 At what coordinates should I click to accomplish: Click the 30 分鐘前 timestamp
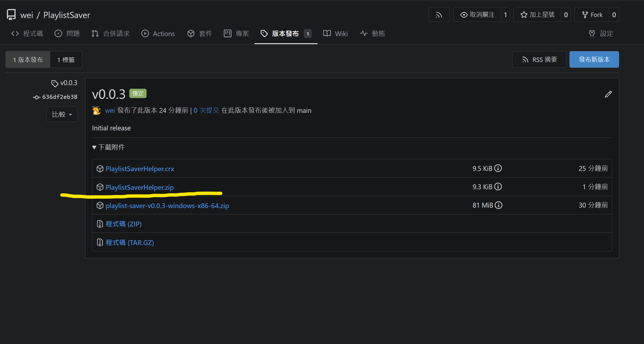593,205
